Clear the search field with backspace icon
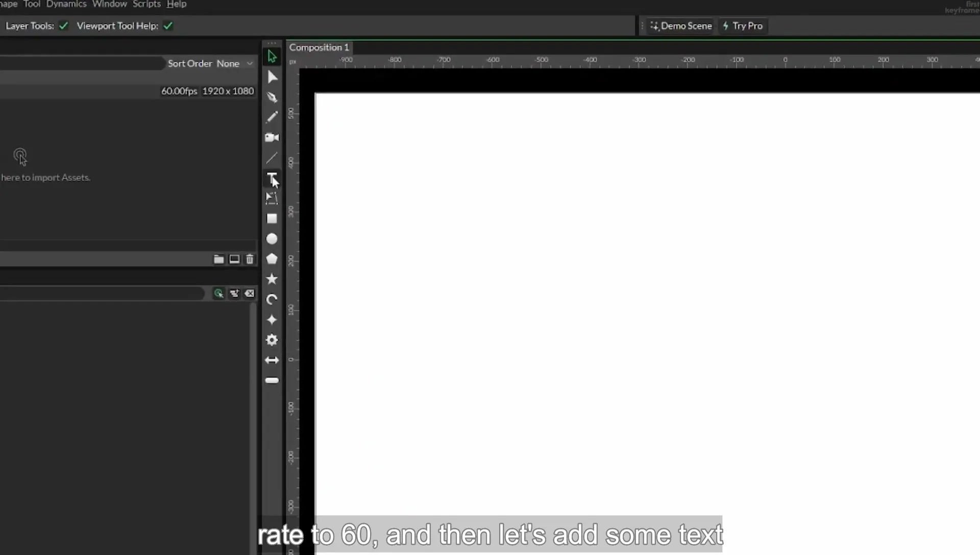 (x=250, y=293)
